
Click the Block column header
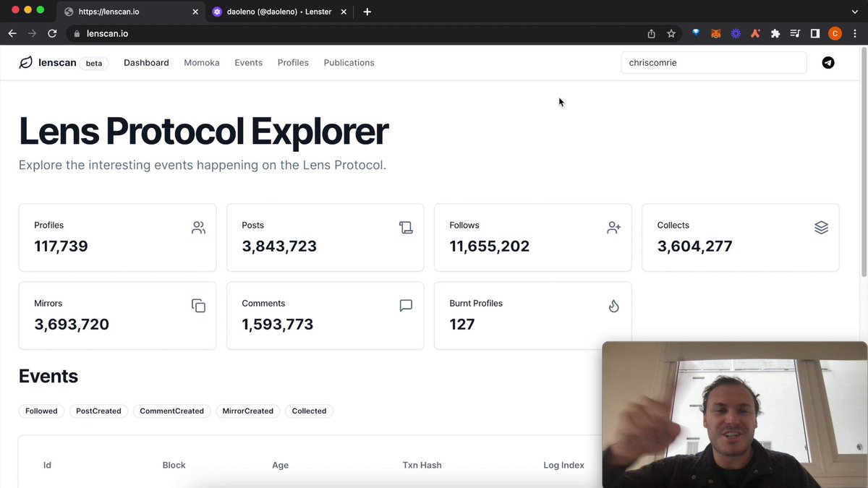click(x=174, y=465)
